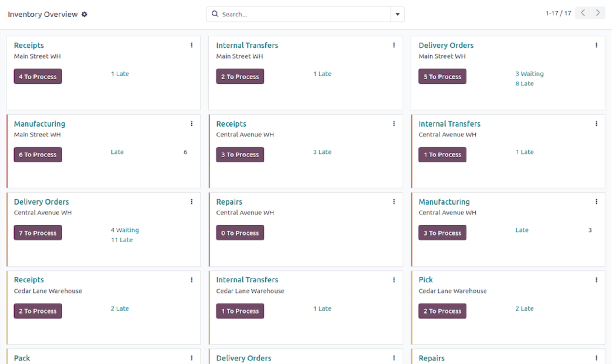
Task: Open the options menu on Receipts Central Avenue card
Action: click(x=394, y=124)
